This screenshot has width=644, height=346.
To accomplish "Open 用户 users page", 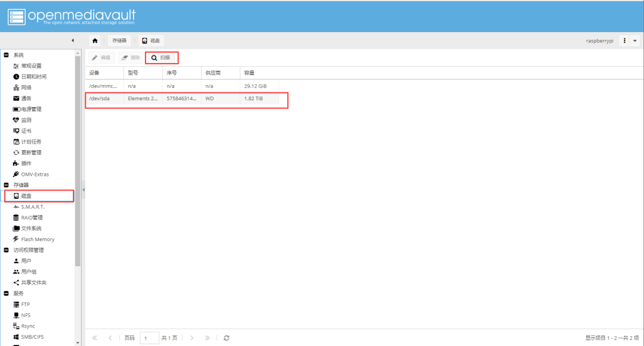I will click(26, 261).
